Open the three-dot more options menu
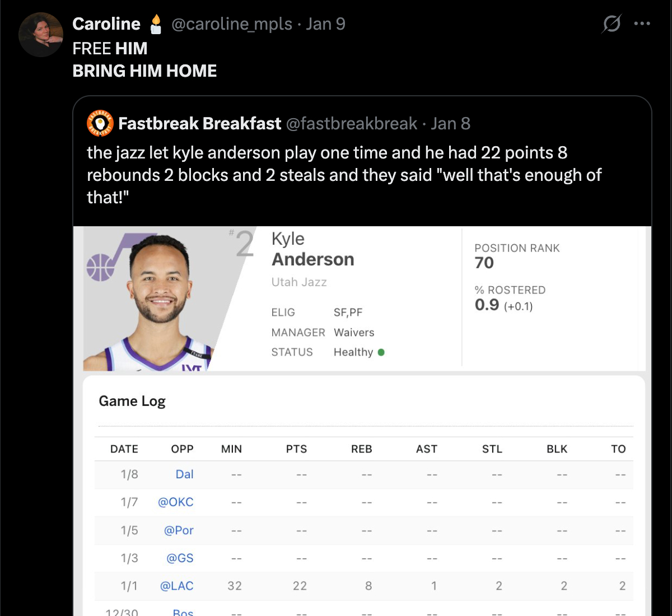Screen dimensions: 672x616 point(642,24)
